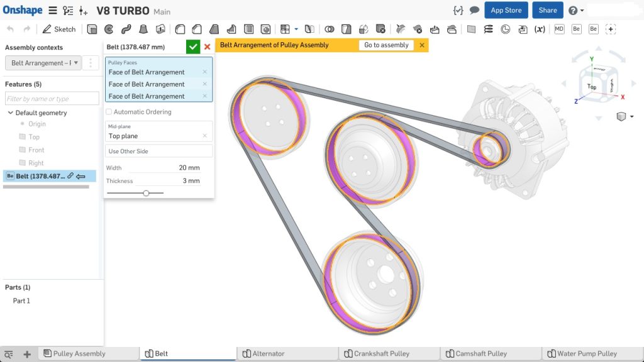The width and height of the screenshot is (644, 362).
Task: Click the Extrude tool icon
Action: [x=92, y=29]
